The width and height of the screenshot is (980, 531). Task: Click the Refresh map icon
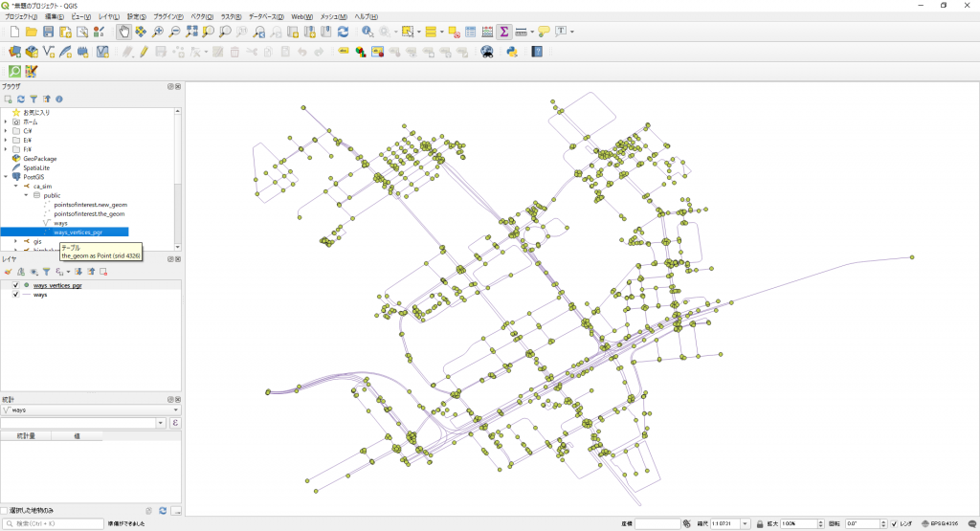(x=343, y=32)
